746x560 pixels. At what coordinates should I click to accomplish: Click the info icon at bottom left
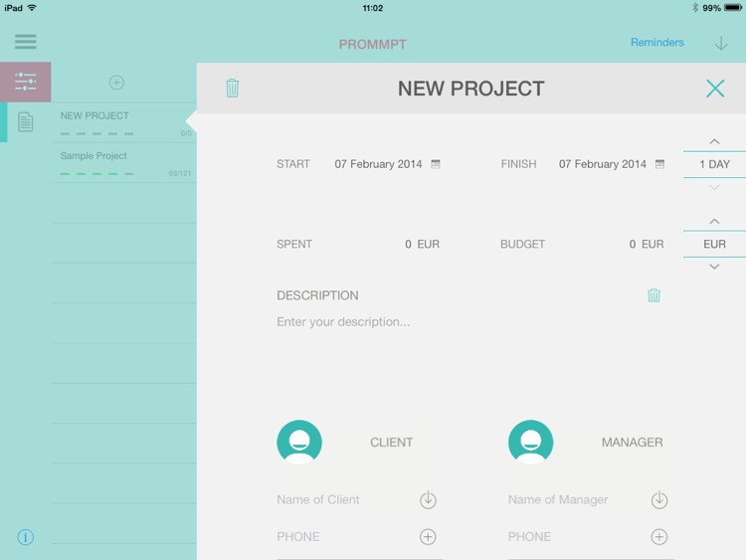tap(25, 537)
